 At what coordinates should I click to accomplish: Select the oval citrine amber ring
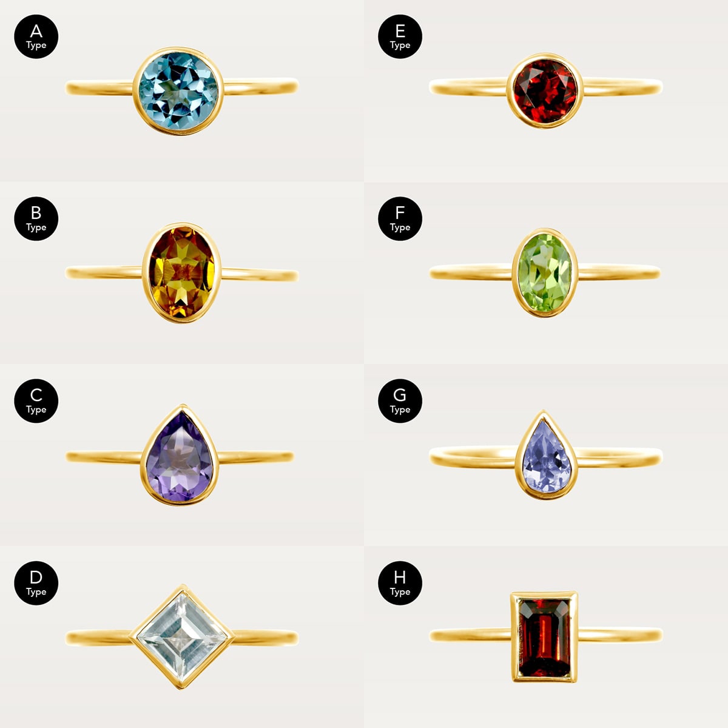point(182,272)
